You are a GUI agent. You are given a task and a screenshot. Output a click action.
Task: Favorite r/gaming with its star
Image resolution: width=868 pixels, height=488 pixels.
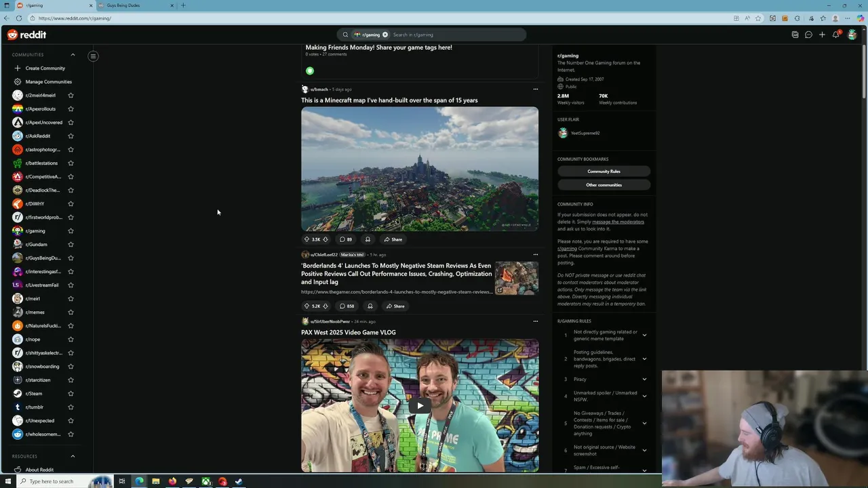pos(71,230)
